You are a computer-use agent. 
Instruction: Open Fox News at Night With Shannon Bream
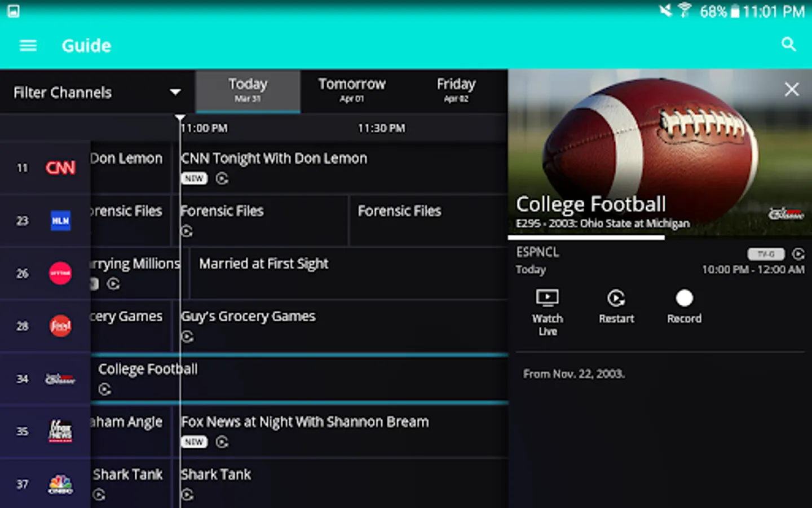point(344,431)
